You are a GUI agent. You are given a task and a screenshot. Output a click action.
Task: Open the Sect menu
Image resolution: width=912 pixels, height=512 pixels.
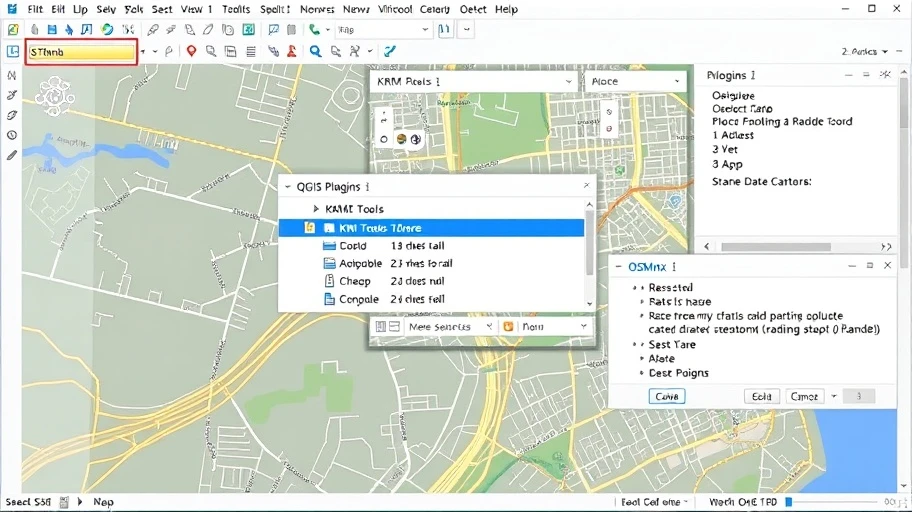(162, 9)
